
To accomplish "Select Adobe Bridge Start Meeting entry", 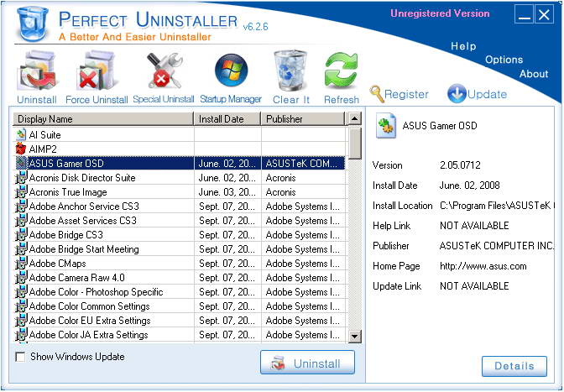I will (180, 249).
